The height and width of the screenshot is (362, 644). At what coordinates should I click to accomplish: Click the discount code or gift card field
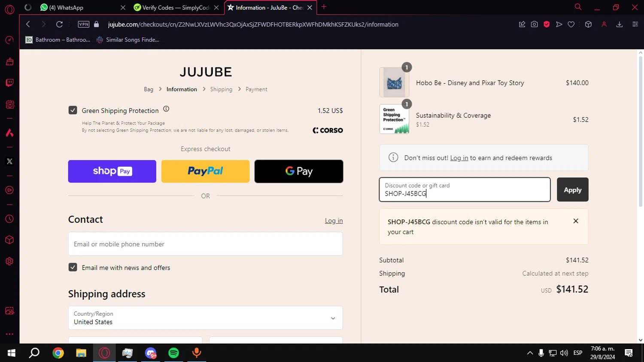click(x=465, y=189)
